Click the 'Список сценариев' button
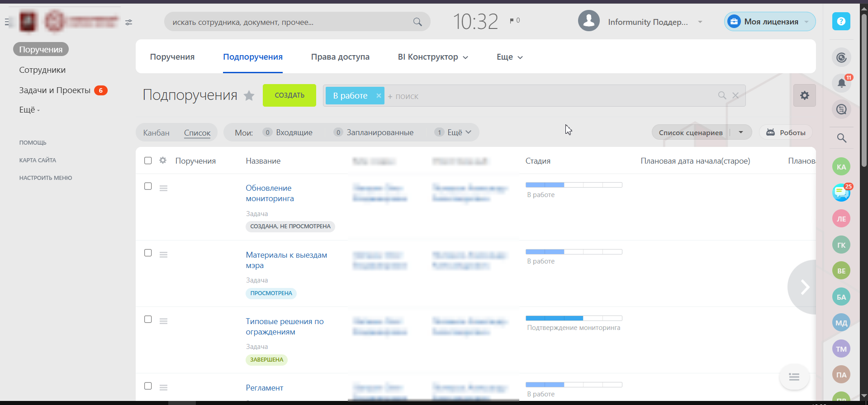Image resolution: width=868 pixels, height=405 pixels. tap(691, 132)
